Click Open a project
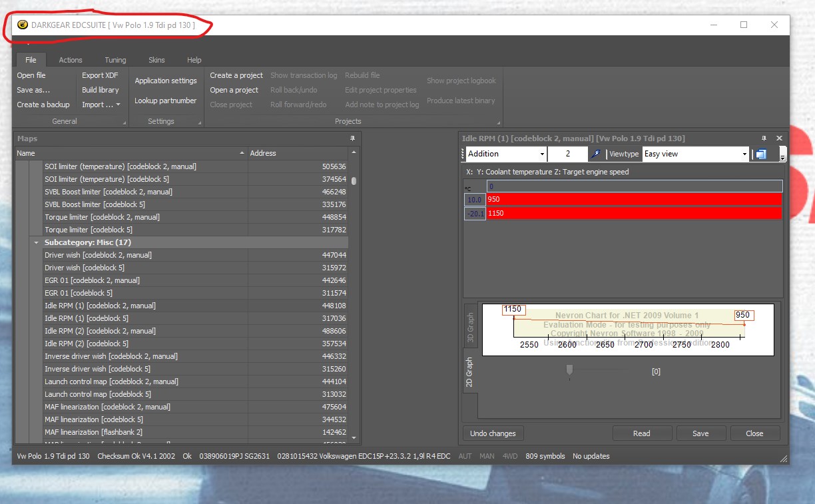This screenshot has width=815, height=504. pos(234,90)
